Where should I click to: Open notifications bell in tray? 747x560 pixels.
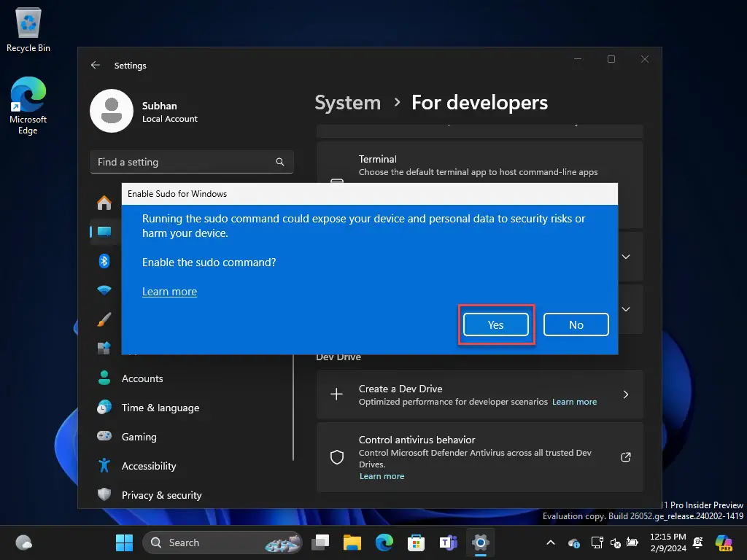698,542
